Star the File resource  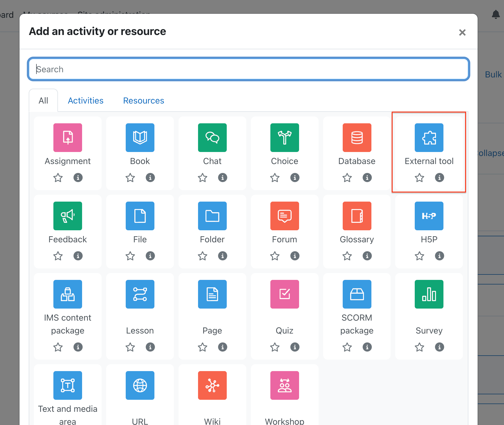[130, 256]
